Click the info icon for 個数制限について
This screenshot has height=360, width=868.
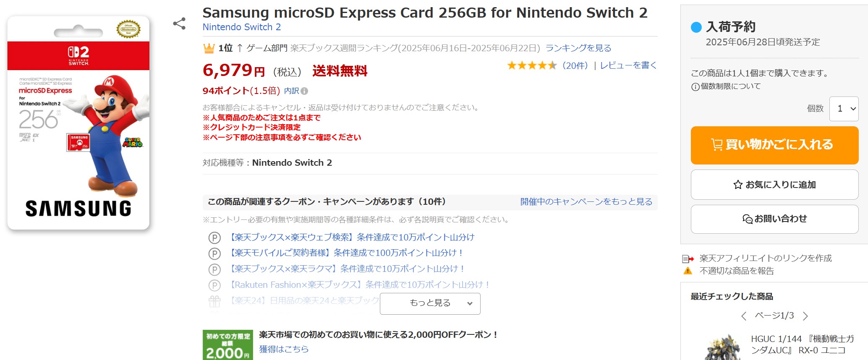tap(695, 87)
